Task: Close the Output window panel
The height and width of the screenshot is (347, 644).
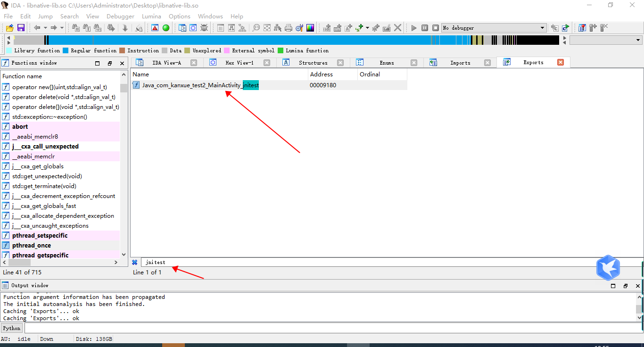Action: pyautogui.click(x=638, y=286)
